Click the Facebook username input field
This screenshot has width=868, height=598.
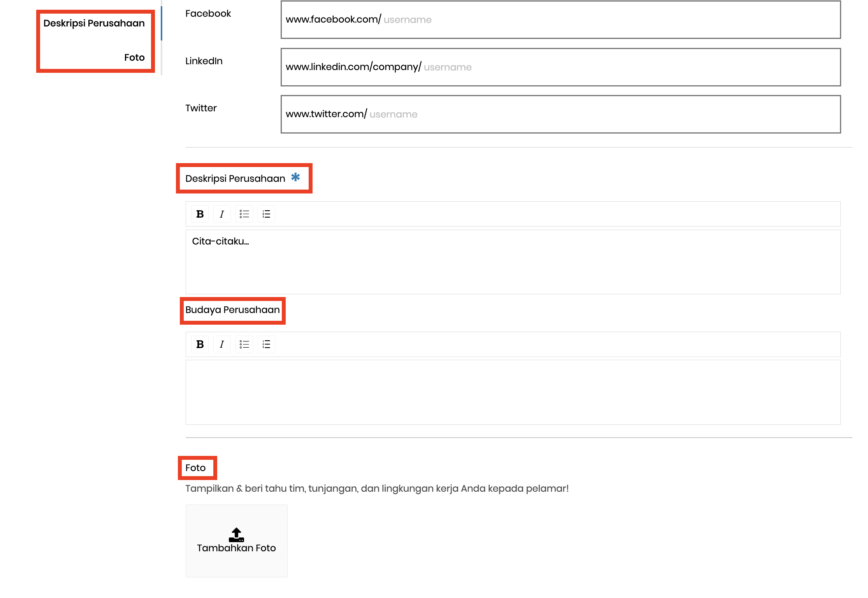coord(428,19)
